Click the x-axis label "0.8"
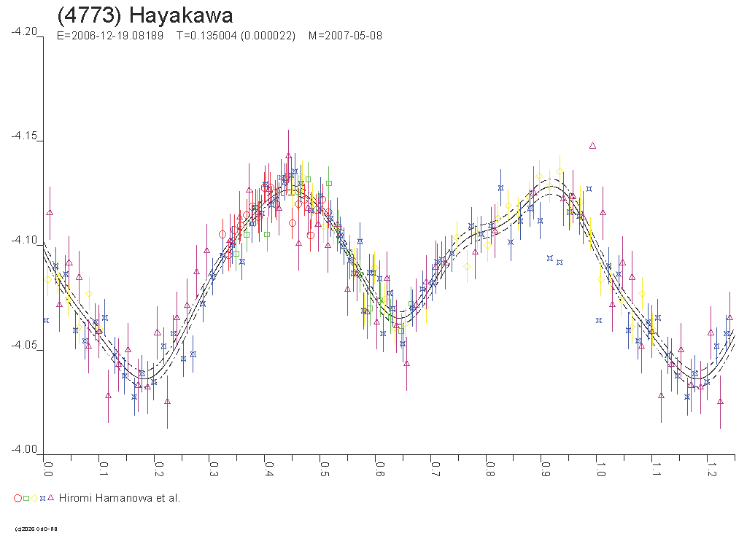This screenshot has width=747, height=560. pyautogui.click(x=489, y=469)
